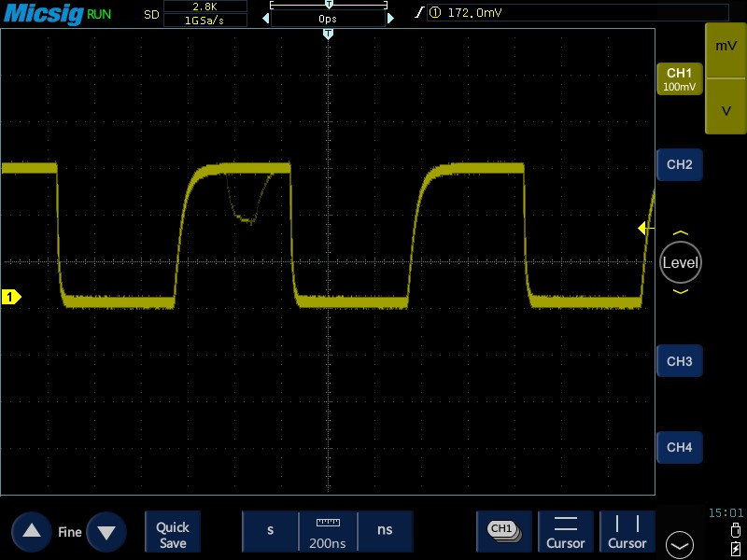
Task: Turn on channel CH4
Action: (x=679, y=447)
